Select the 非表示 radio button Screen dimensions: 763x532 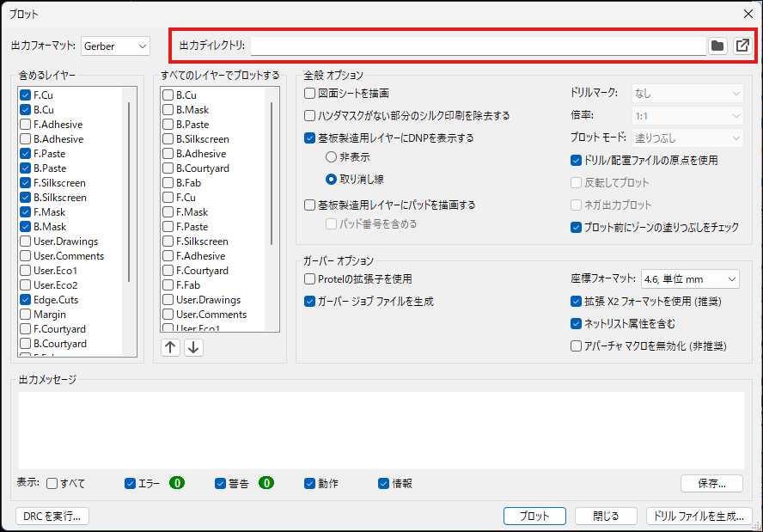pyautogui.click(x=331, y=157)
